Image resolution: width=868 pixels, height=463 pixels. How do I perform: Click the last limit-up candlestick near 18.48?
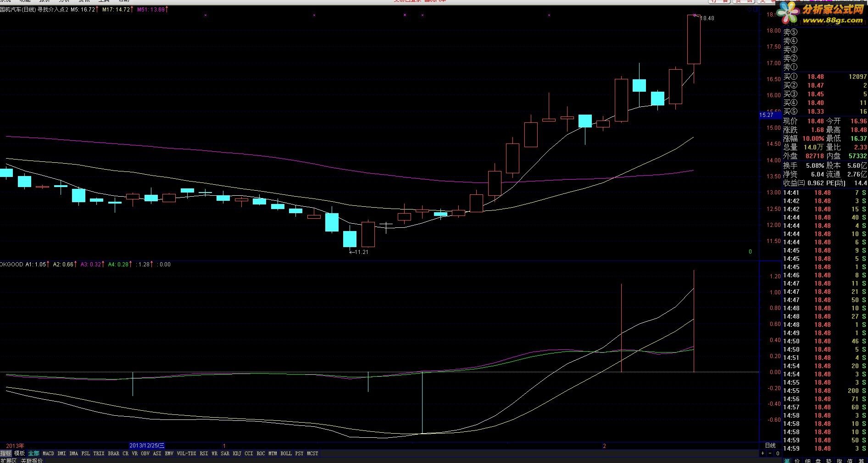[x=694, y=39]
